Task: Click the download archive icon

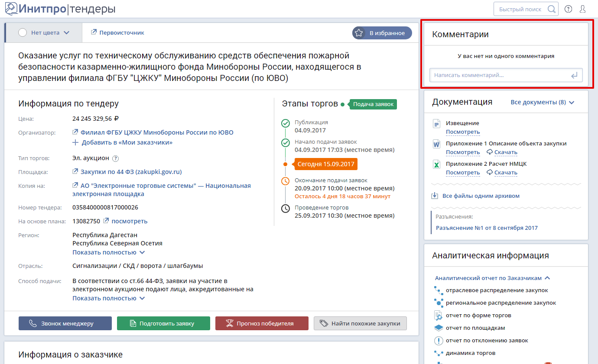Action: click(435, 196)
